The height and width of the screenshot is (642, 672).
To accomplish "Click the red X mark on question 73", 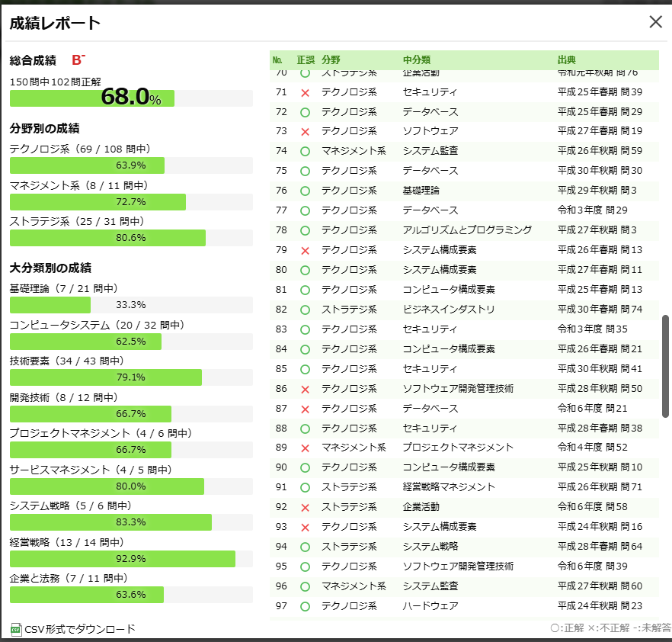I will point(305,132).
